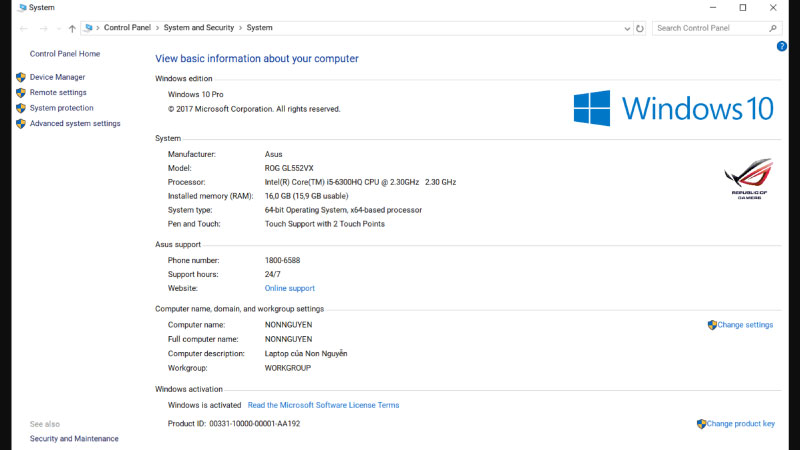Screen dimensions: 800x450
Task: Click the shield icon beside Device Manager
Action: pyautogui.click(x=20, y=77)
